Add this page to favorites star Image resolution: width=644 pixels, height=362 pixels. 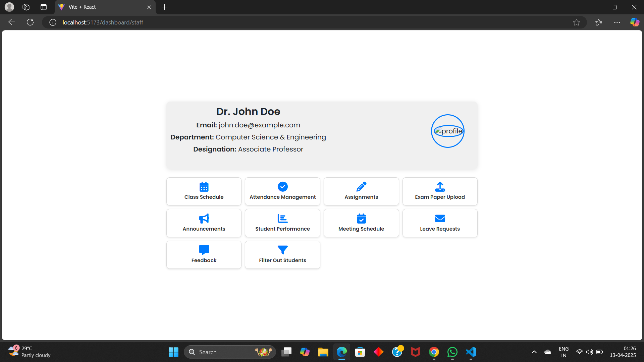point(576,22)
